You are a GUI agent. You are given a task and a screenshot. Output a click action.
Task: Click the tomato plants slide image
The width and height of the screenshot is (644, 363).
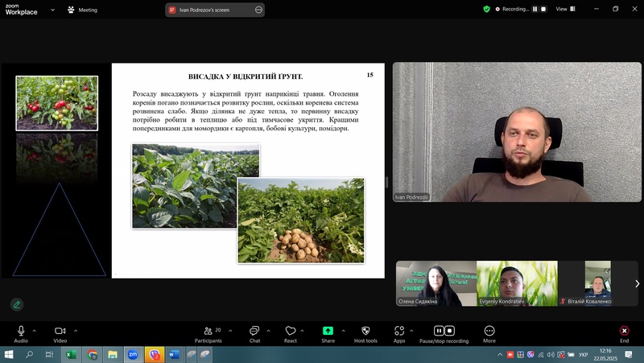coord(56,103)
